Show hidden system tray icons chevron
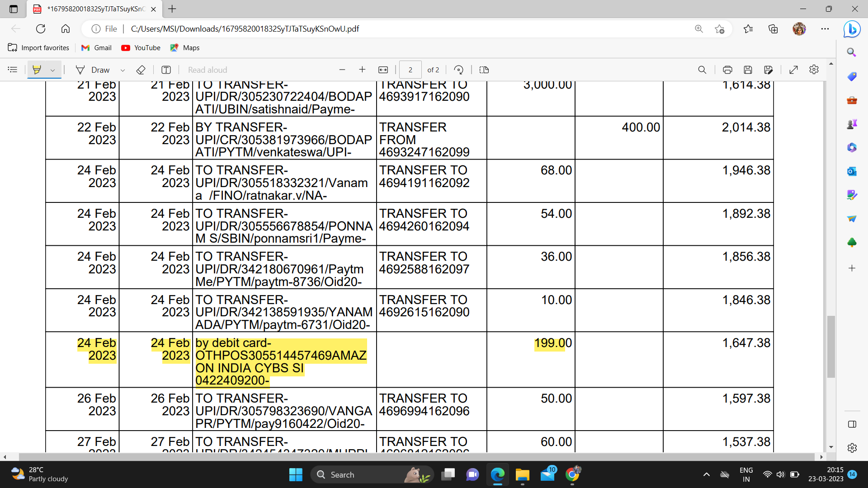Image resolution: width=868 pixels, height=488 pixels. tap(706, 474)
